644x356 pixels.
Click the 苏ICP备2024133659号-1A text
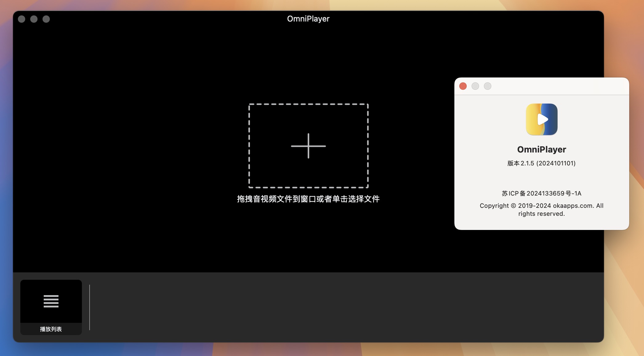pyautogui.click(x=541, y=193)
